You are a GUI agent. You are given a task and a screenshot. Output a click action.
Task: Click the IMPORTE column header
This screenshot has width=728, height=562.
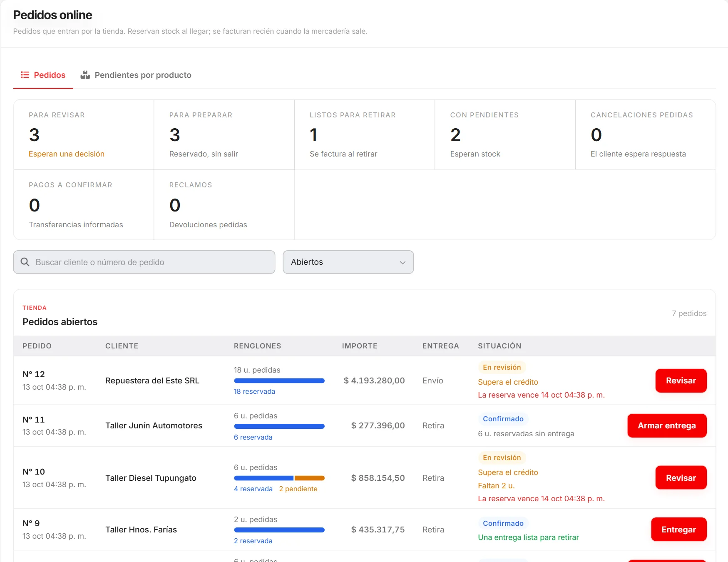tap(360, 346)
